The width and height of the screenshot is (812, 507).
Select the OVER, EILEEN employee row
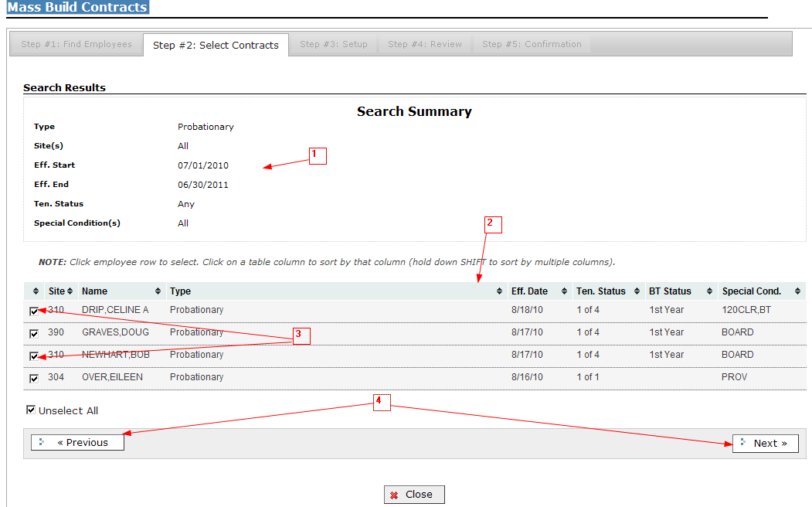coord(309,378)
